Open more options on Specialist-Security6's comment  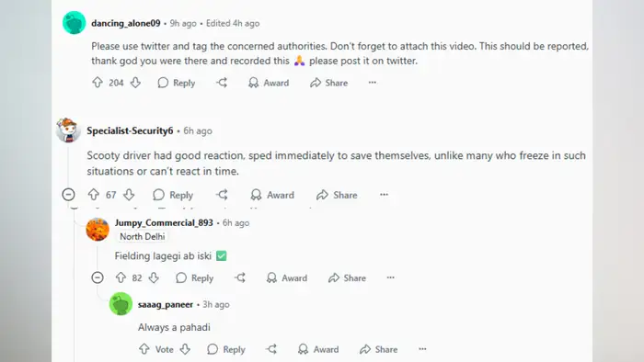pos(384,195)
